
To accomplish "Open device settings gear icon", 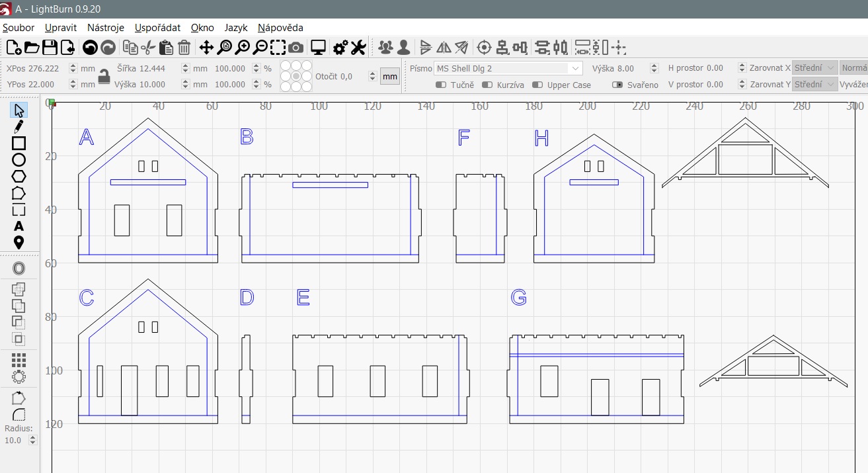I will click(340, 47).
